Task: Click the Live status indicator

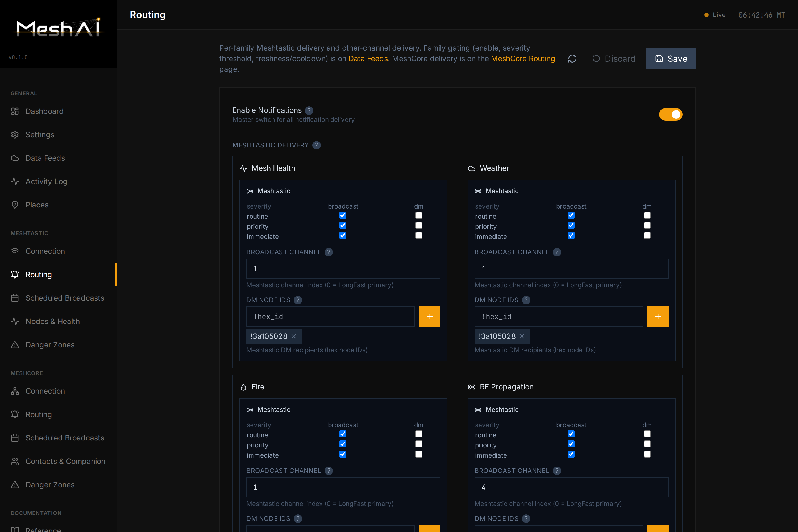Action: tap(715, 15)
